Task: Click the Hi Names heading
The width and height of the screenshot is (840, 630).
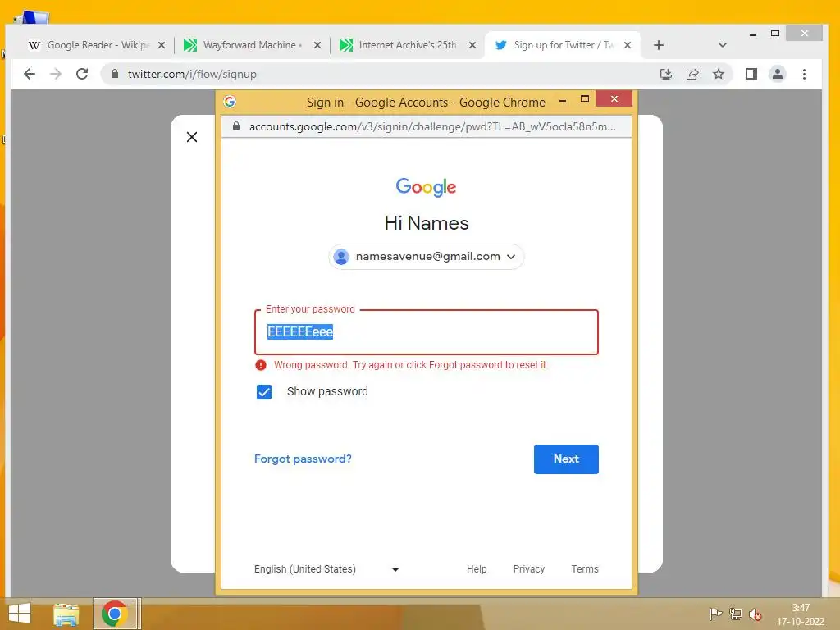Action: point(427,223)
